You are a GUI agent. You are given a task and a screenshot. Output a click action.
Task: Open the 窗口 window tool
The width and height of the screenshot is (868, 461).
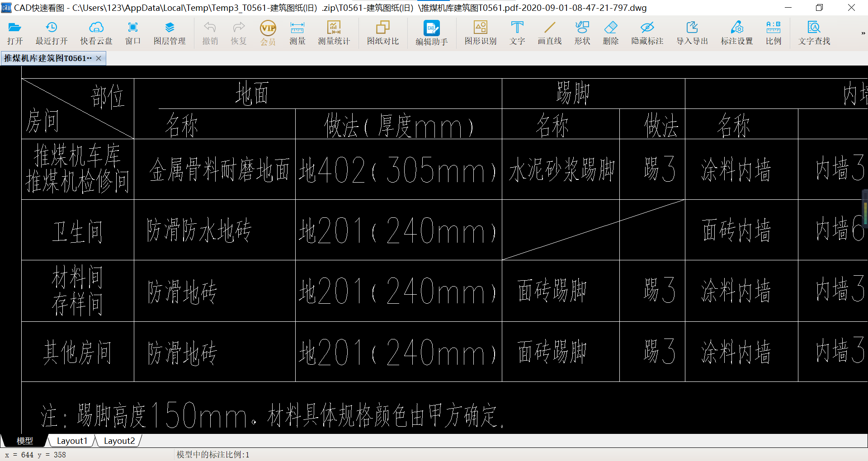[133, 33]
